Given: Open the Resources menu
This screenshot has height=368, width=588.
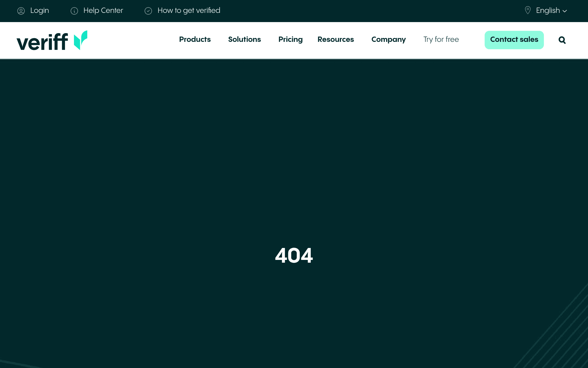Looking at the screenshot, I should click(336, 39).
